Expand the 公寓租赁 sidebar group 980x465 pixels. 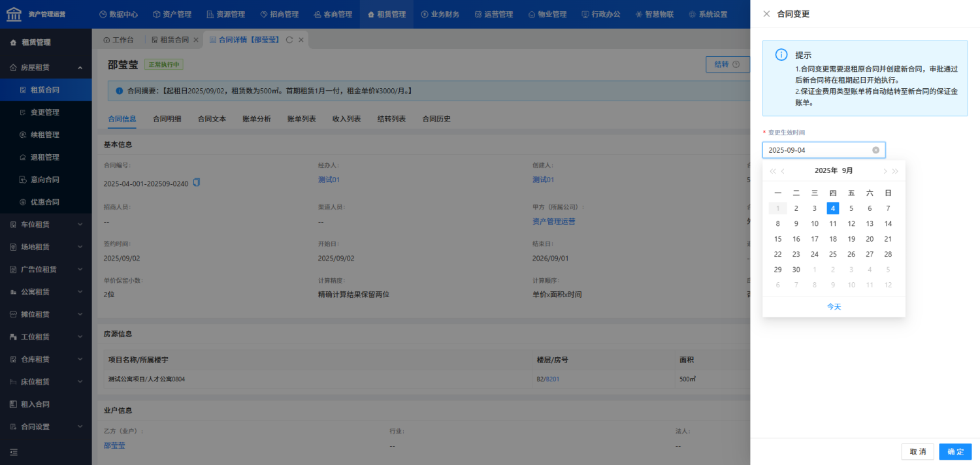(46, 292)
